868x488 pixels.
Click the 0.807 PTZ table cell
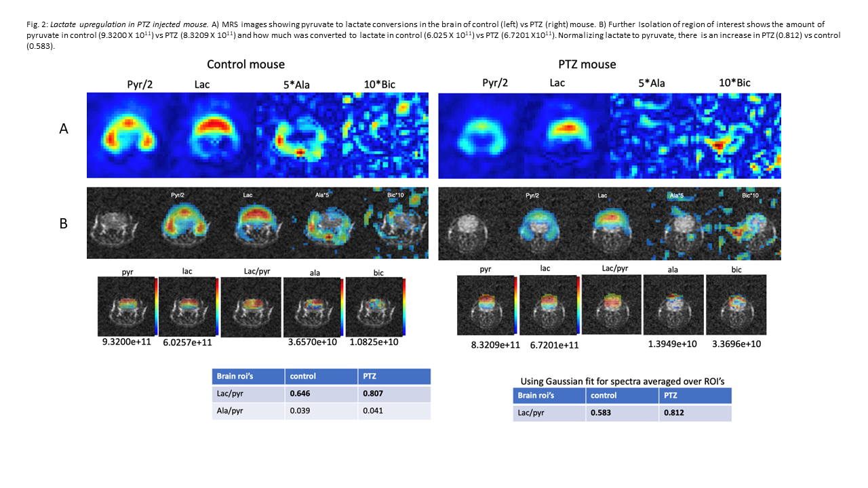374,394
